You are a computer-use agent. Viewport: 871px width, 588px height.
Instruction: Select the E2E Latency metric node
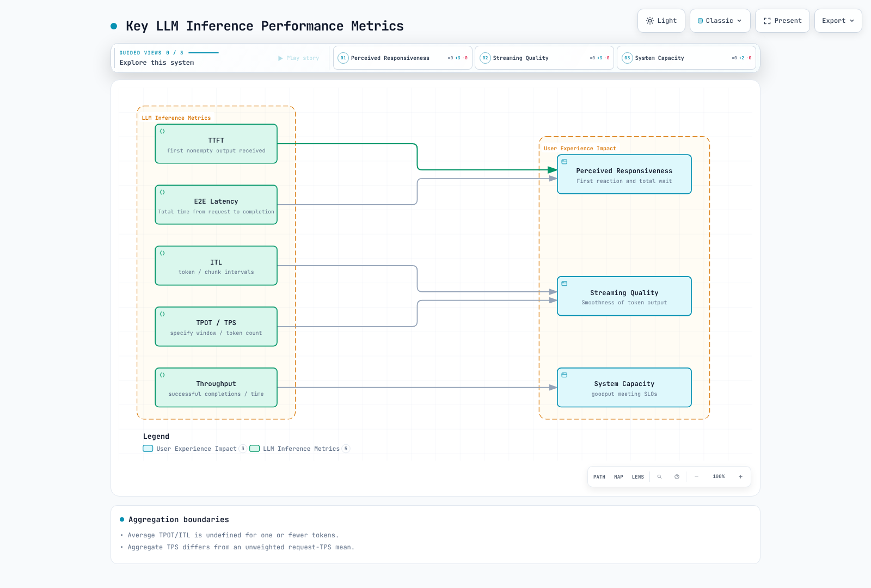(x=216, y=205)
